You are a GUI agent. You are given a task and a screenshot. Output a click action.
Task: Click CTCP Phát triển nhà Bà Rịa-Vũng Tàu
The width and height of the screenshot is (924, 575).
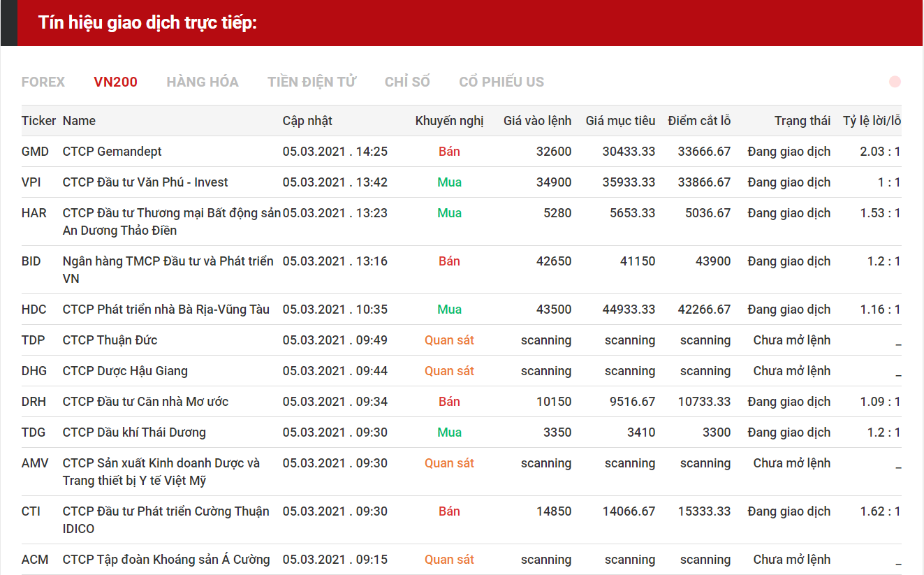pos(166,310)
